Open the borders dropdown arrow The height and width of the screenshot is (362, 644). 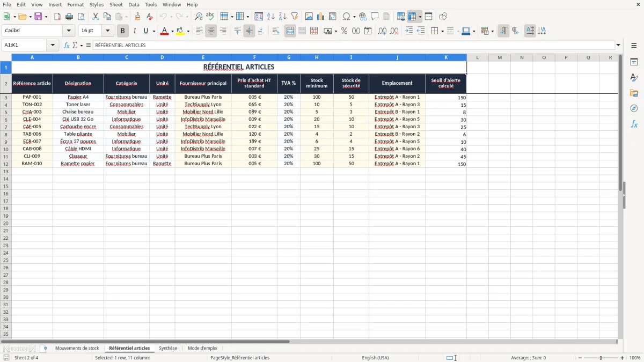coord(442,31)
